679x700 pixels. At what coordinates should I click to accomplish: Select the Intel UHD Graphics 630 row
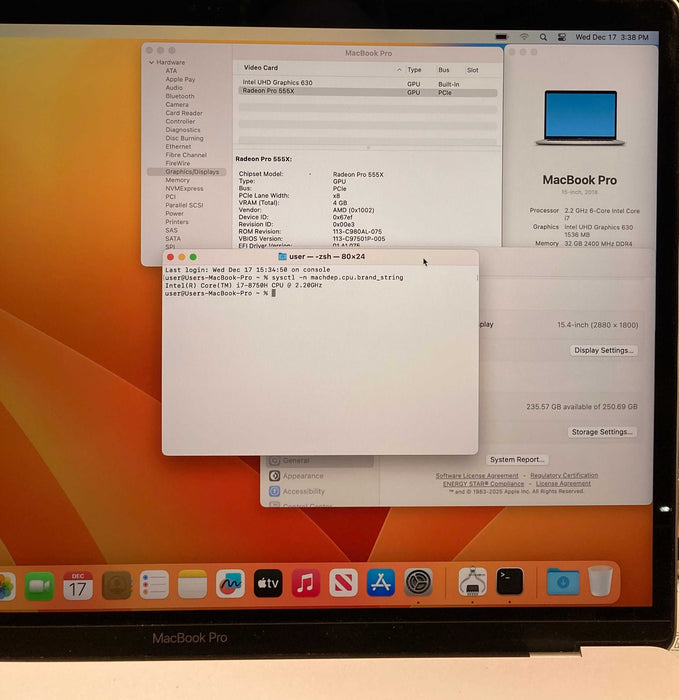[368, 83]
